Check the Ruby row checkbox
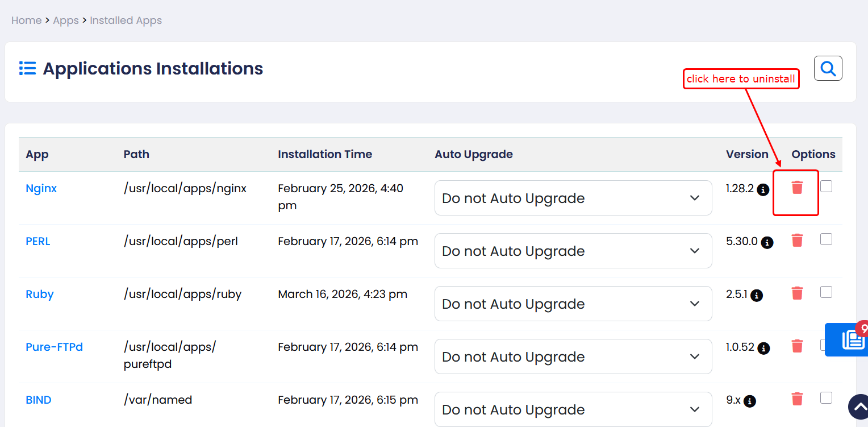The width and height of the screenshot is (868, 427). [x=826, y=292]
